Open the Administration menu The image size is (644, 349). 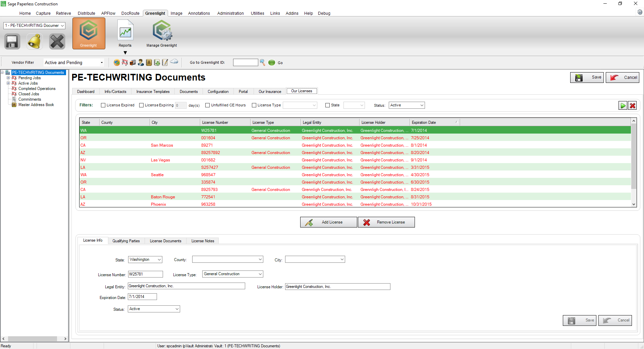[230, 13]
